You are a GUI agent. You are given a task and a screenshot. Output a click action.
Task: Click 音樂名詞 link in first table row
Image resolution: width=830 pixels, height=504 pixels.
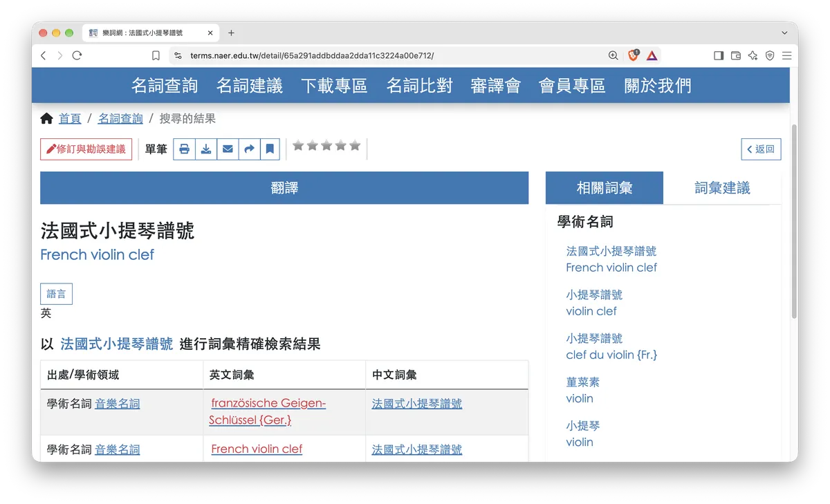(x=118, y=404)
